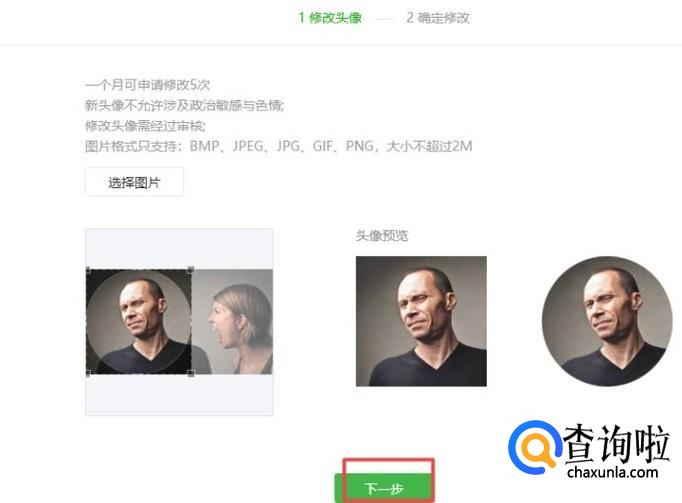Image resolution: width=682 pixels, height=503 pixels.
Task: Click blank canvas area above the uploaded photo
Action: click(179, 249)
